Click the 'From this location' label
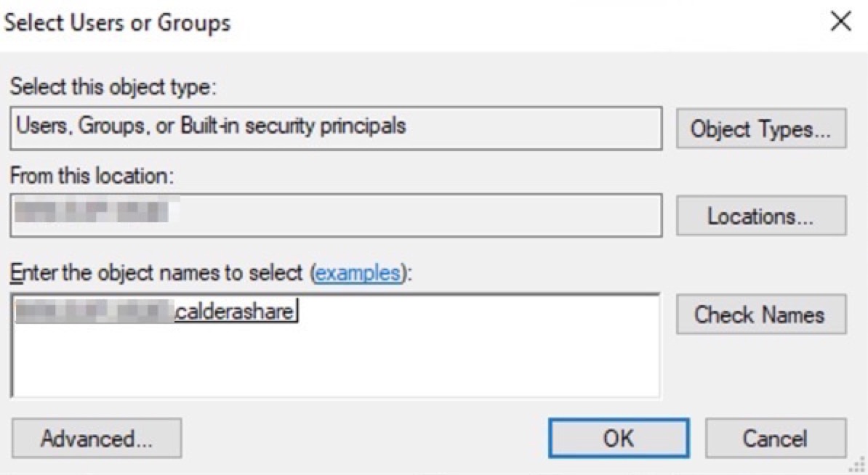Image resolution: width=868 pixels, height=475 pixels. [92, 176]
